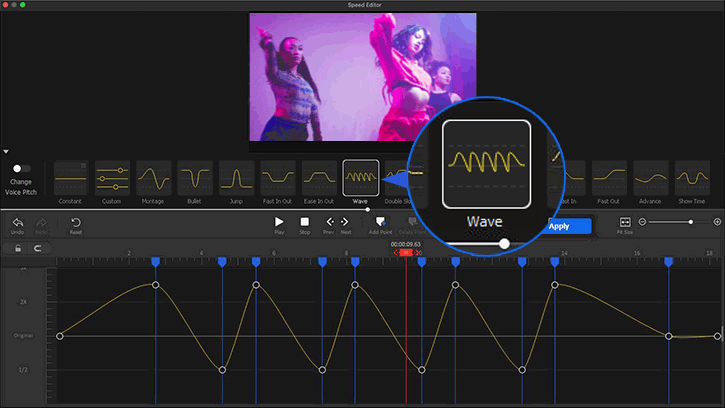This screenshot has height=408, width=725.
Task: Click the timeline zoom slider handle
Action: pyautogui.click(x=690, y=221)
